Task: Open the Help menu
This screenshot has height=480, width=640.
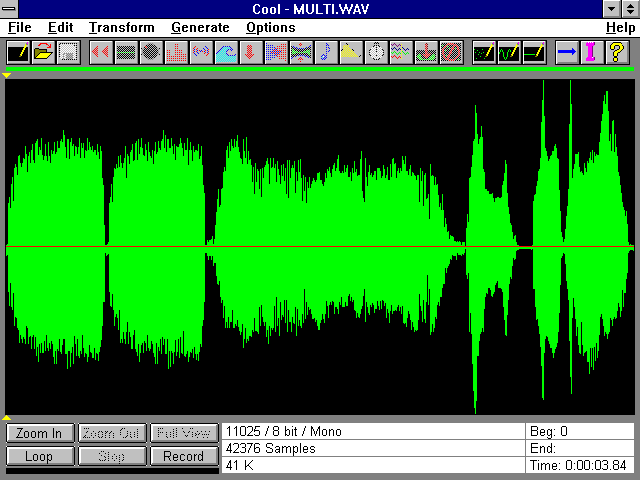Action: click(x=620, y=28)
